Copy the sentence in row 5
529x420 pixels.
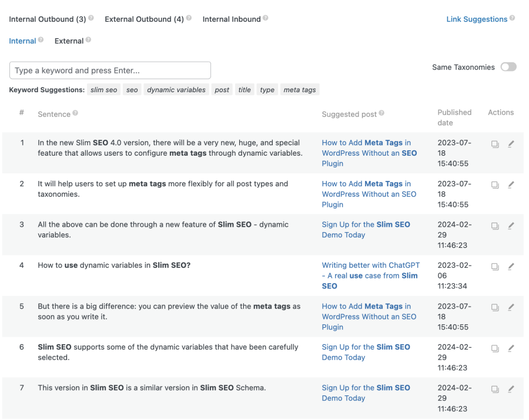pyautogui.click(x=495, y=307)
